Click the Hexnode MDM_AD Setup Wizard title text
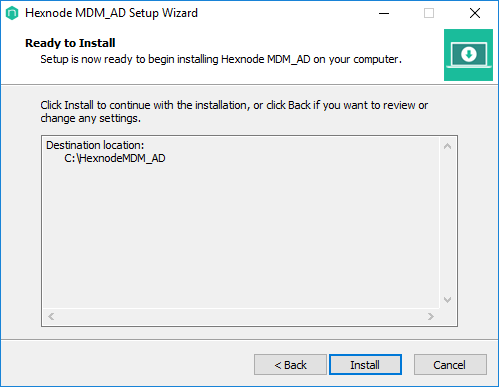The height and width of the screenshot is (387, 499). [111, 13]
